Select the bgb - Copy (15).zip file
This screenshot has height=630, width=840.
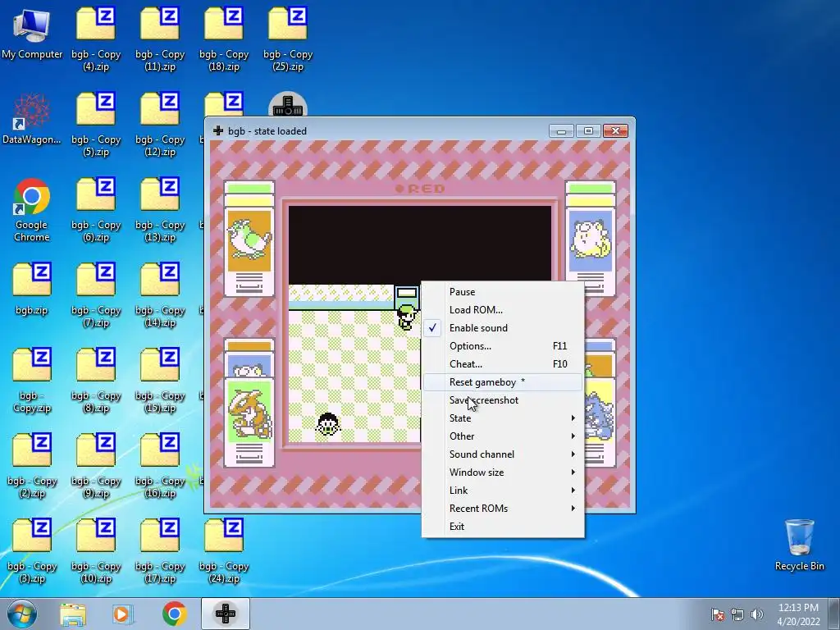pos(160,381)
